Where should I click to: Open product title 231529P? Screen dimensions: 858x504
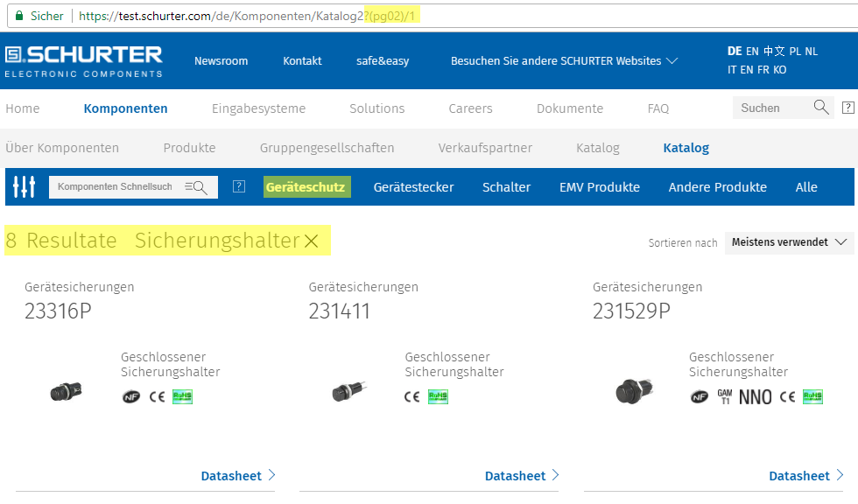[x=631, y=311]
